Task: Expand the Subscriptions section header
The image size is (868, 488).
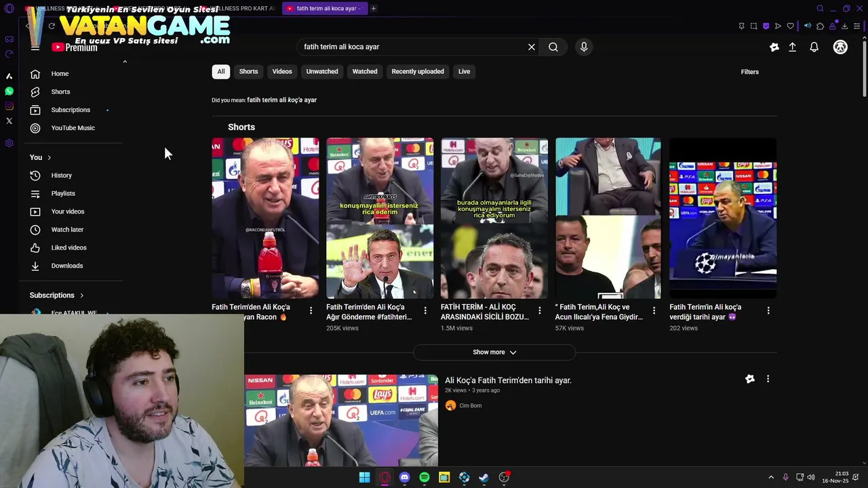Action: 57,296
